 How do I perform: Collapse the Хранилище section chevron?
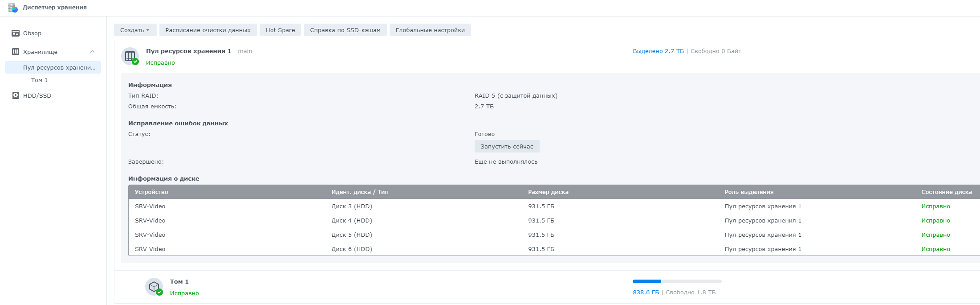tap(93, 52)
